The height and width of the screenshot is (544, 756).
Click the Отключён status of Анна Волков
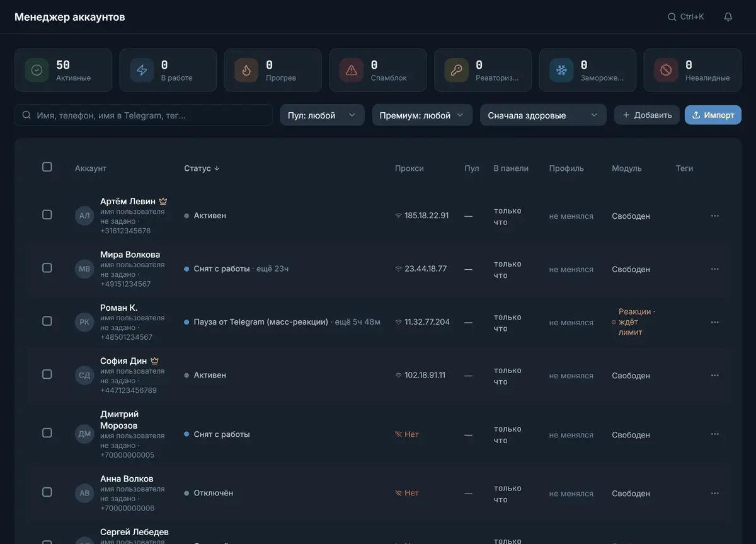(214, 493)
